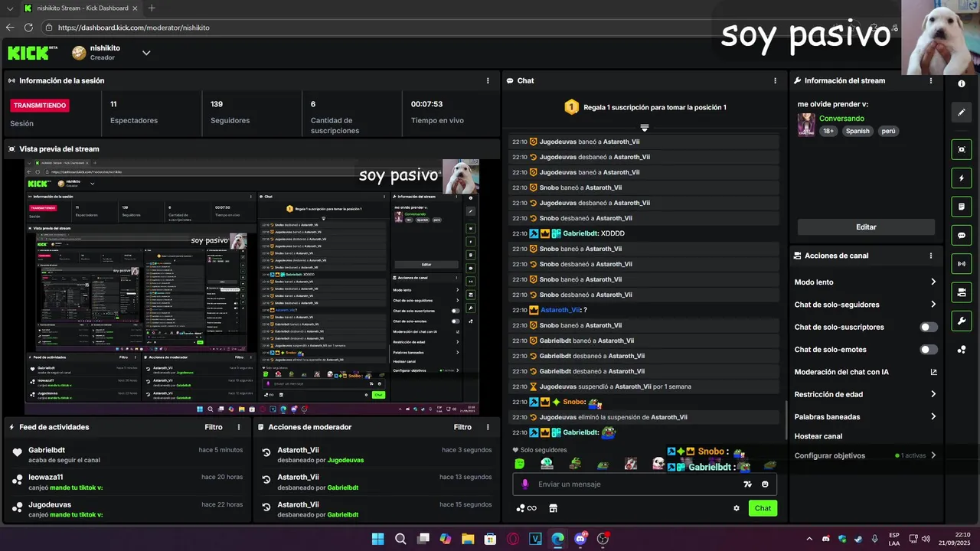980x551 pixels.
Task: Click the channel points infinity icon
Action: pyautogui.click(x=526, y=508)
